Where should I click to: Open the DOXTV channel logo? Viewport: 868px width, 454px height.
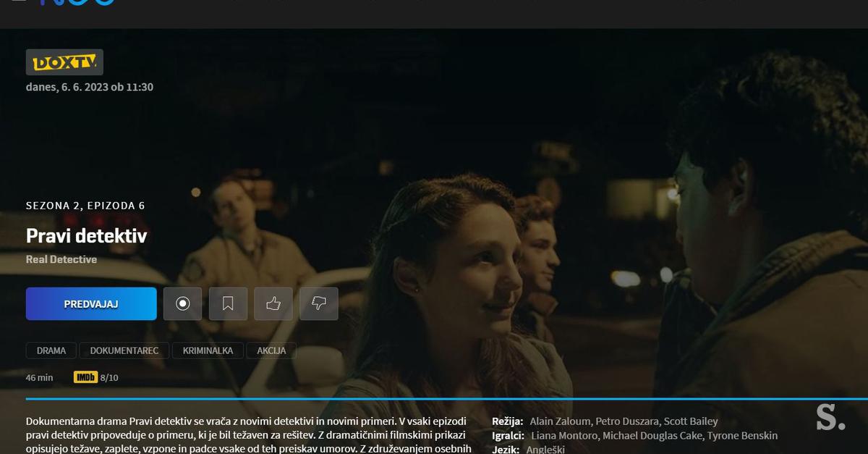[x=64, y=62]
